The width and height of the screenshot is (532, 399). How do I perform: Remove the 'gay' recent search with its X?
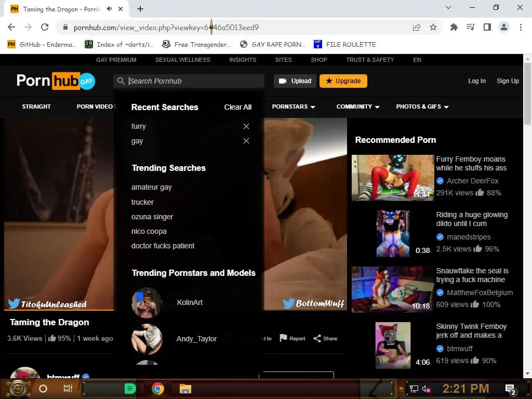click(x=246, y=141)
